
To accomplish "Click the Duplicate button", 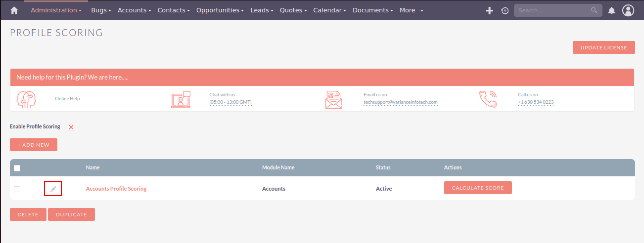I will tap(71, 214).
